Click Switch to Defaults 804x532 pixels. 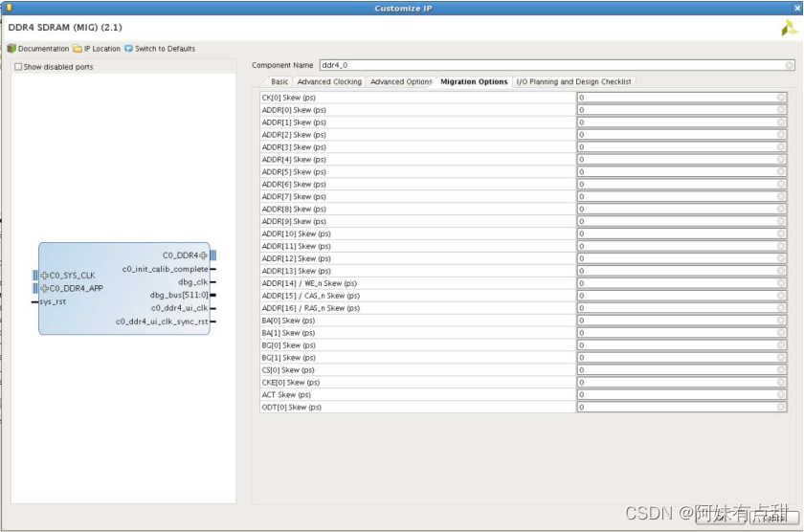(x=160, y=49)
